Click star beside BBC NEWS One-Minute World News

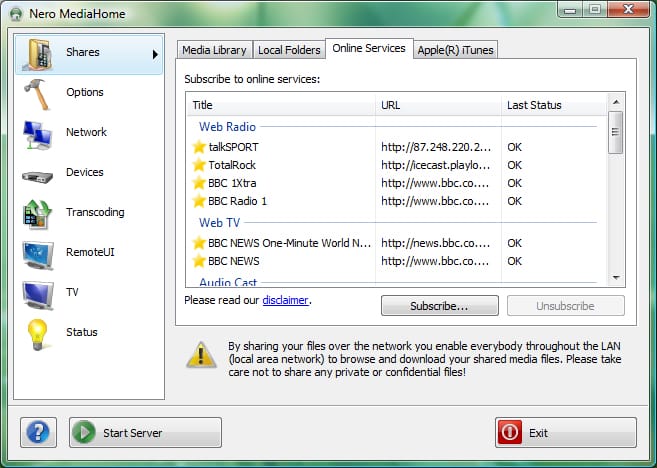click(199, 243)
